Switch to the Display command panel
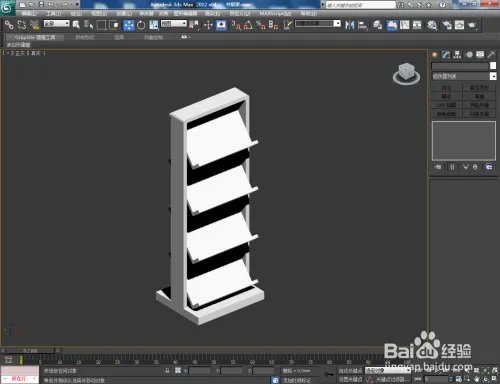500x384 pixels. [480, 55]
